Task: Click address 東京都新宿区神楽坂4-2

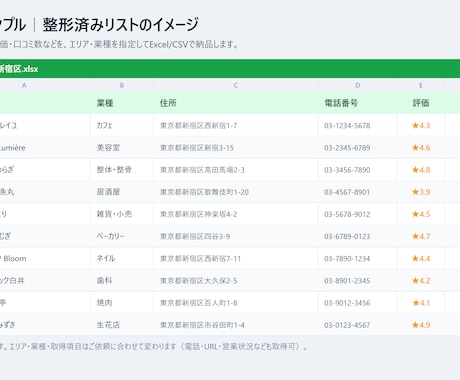Action: [199, 214]
